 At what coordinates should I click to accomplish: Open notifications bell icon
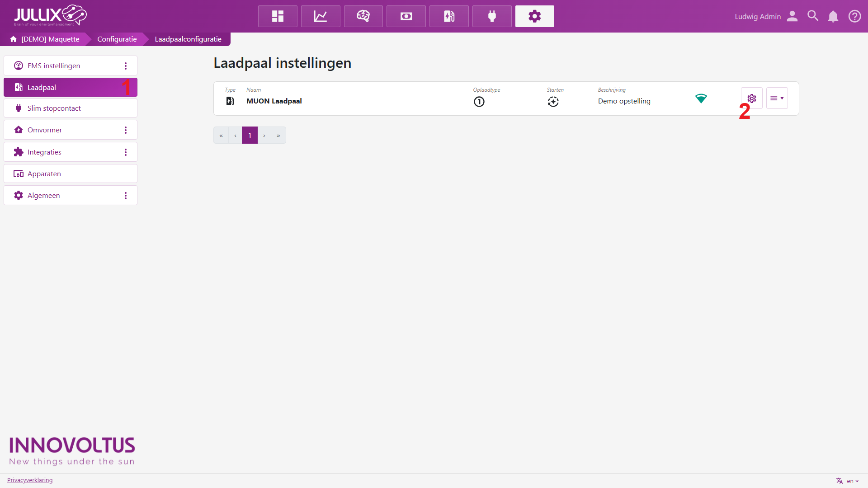coord(833,16)
